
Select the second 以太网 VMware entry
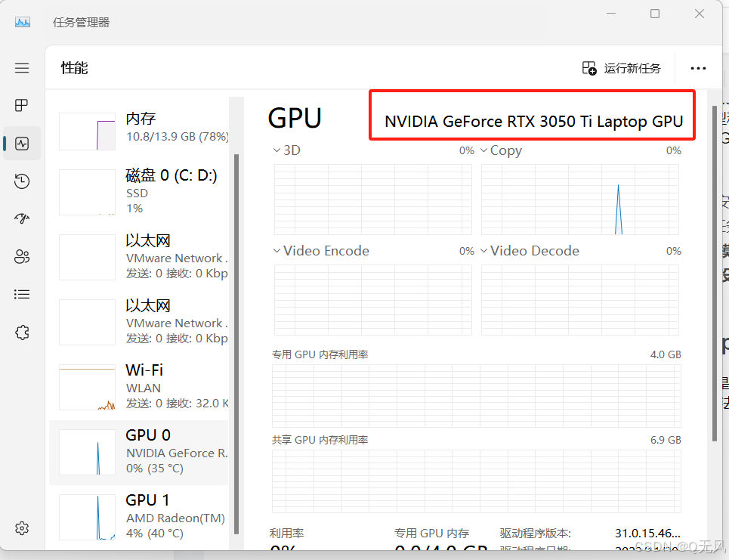pos(139,322)
